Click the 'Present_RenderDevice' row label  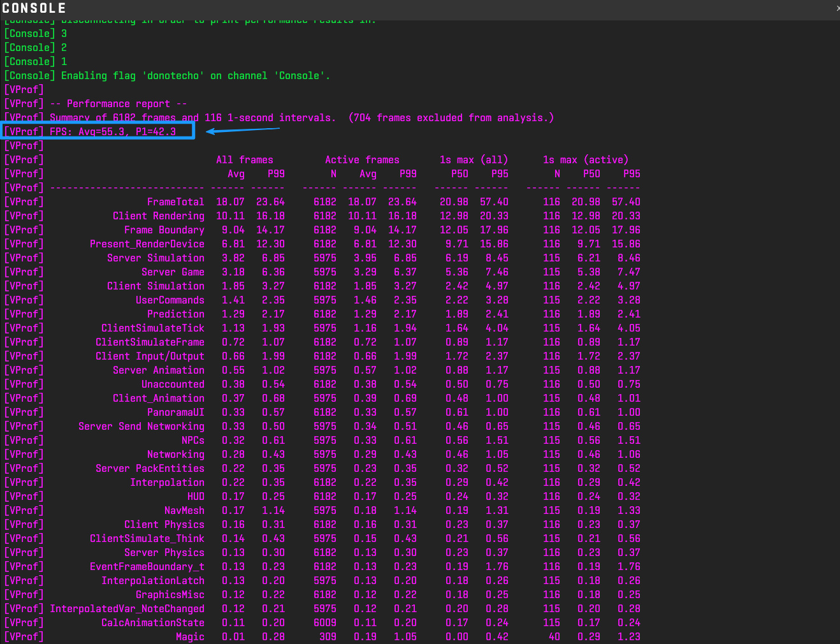pyautogui.click(x=147, y=244)
